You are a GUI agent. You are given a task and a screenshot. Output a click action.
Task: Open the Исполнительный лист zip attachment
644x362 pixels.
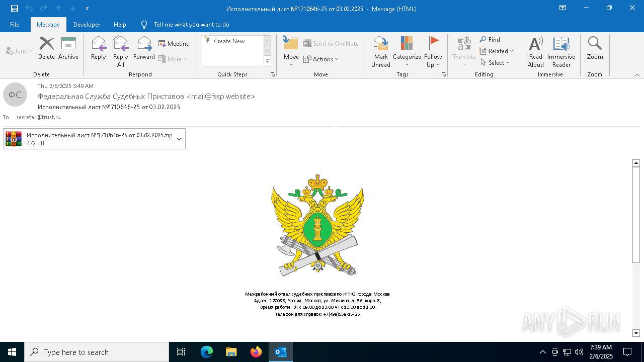(x=90, y=139)
